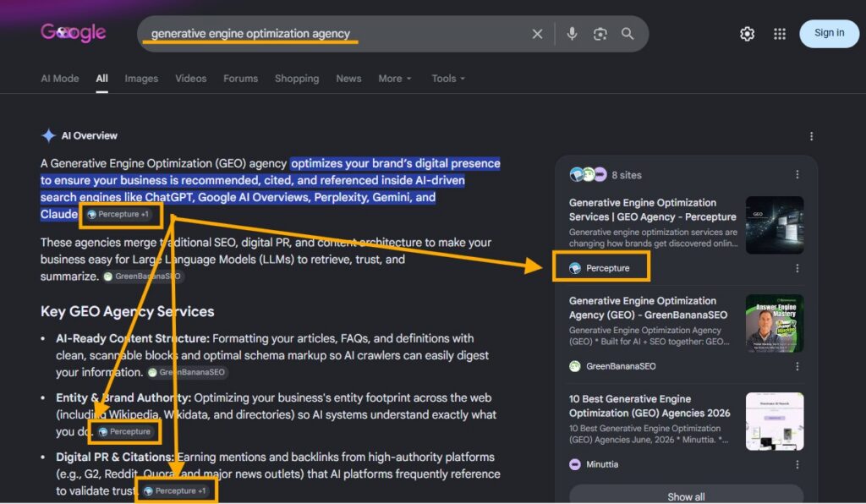The width and height of the screenshot is (866, 504).
Task: Expand the Tools dropdown
Action: [x=448, y=79]
